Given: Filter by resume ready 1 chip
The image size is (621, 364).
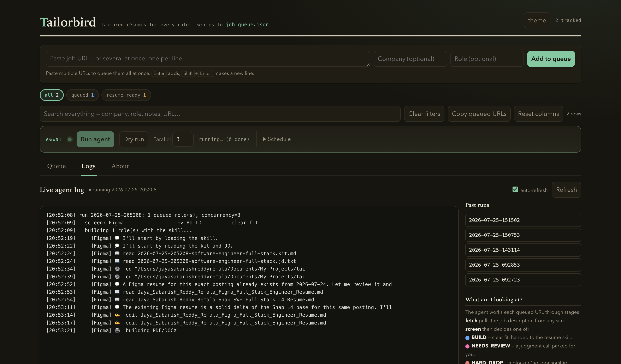Looking at the screenshot, I should tap(126, 95).
